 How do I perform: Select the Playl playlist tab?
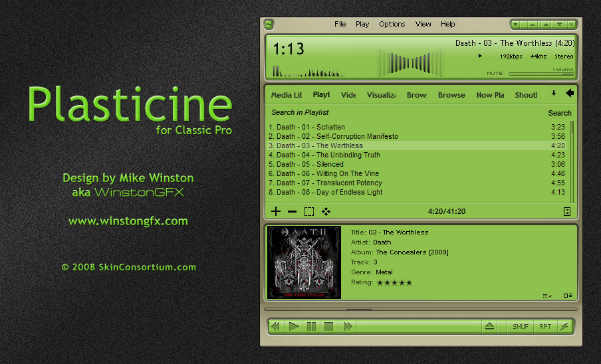[321, 94]
